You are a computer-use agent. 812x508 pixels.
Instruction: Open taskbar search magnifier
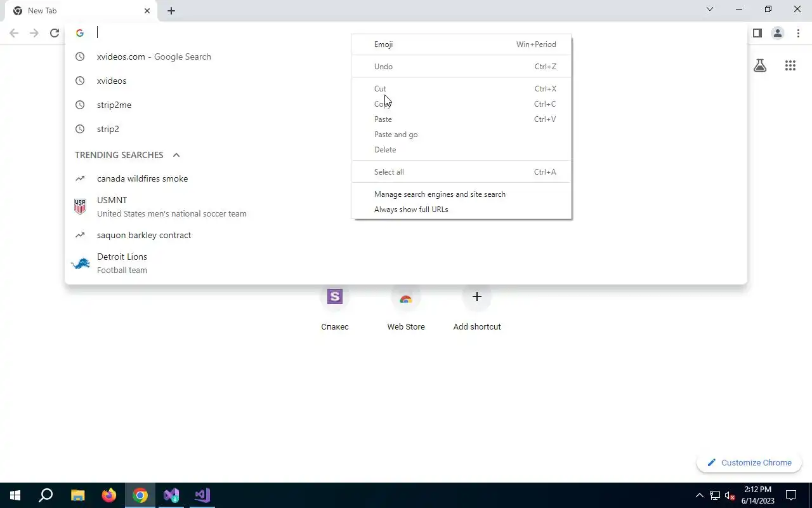(x=46, y=495)
